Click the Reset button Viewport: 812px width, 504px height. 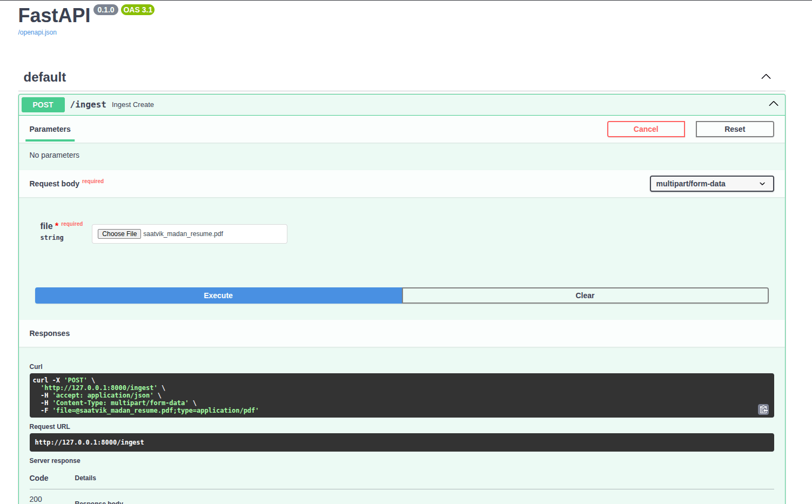click(735, 129)
